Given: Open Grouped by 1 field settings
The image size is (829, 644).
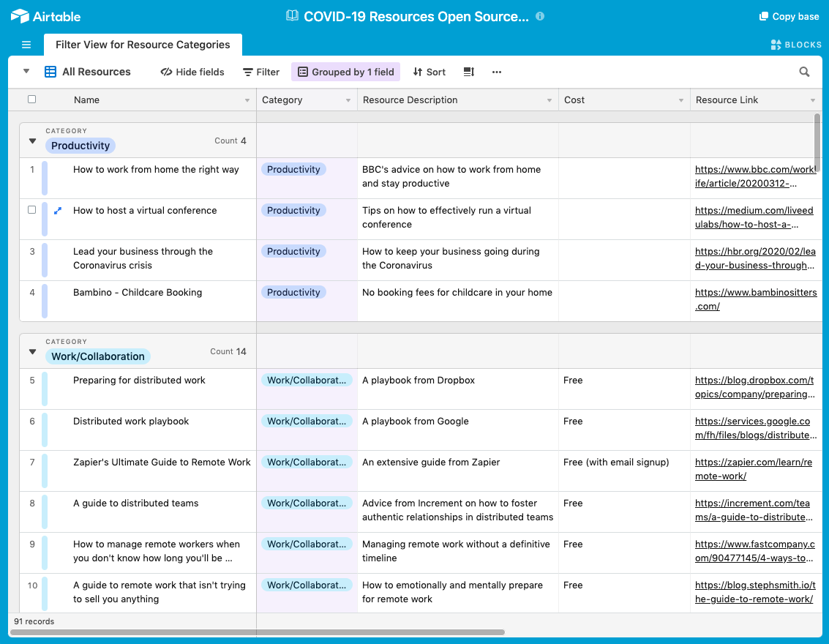Looking at the screenshot, I should [x=346, y=72].
